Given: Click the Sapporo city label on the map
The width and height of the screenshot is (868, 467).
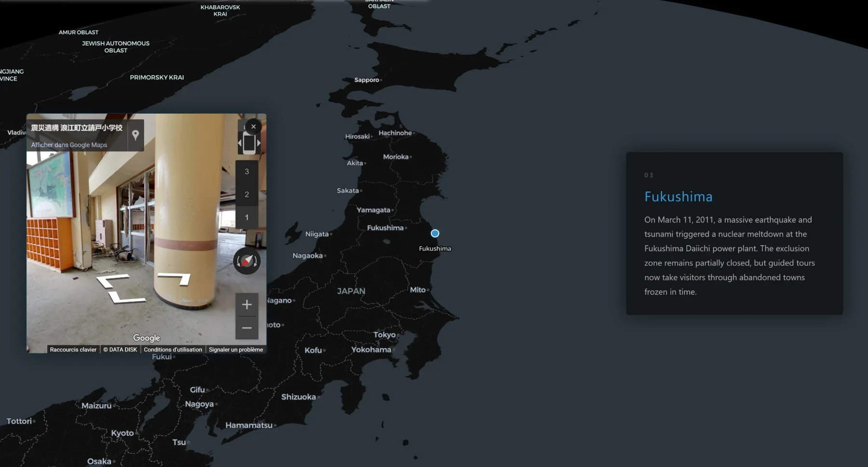Looking at the screenshot, I should [366, 80].
